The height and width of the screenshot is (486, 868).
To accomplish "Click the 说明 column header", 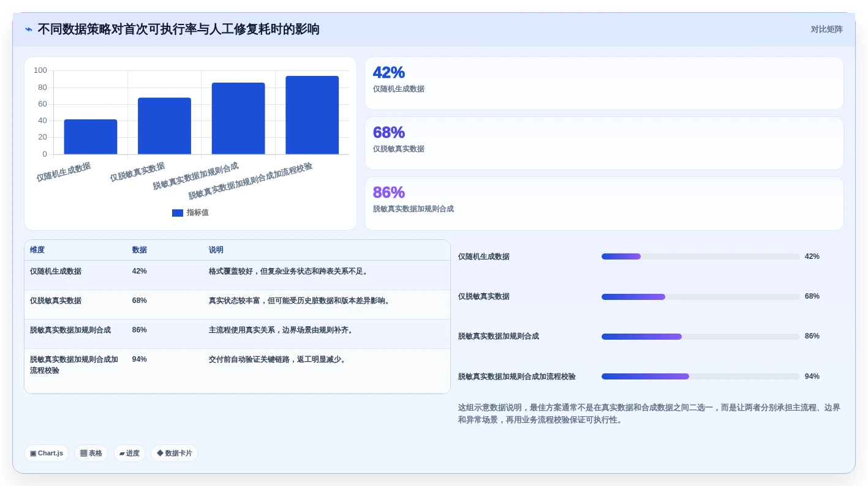I will [216, 250].
